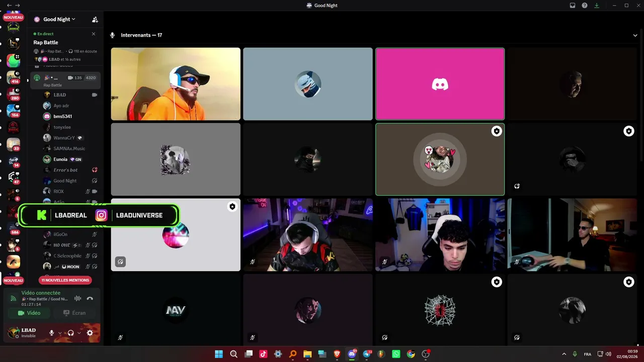Open Windows taskbar search

point(233,354)
